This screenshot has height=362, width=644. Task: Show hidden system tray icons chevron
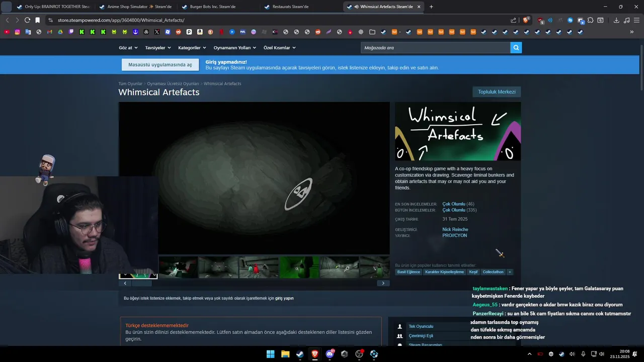click(x=529, y=354)
